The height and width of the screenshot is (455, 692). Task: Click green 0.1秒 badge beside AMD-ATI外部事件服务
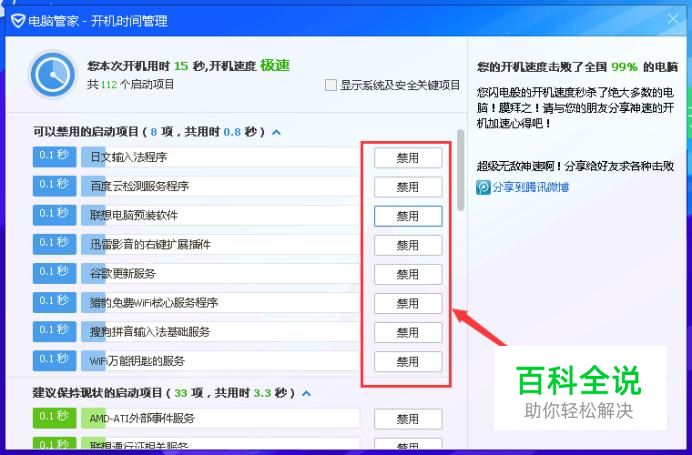tap(54, 418)
